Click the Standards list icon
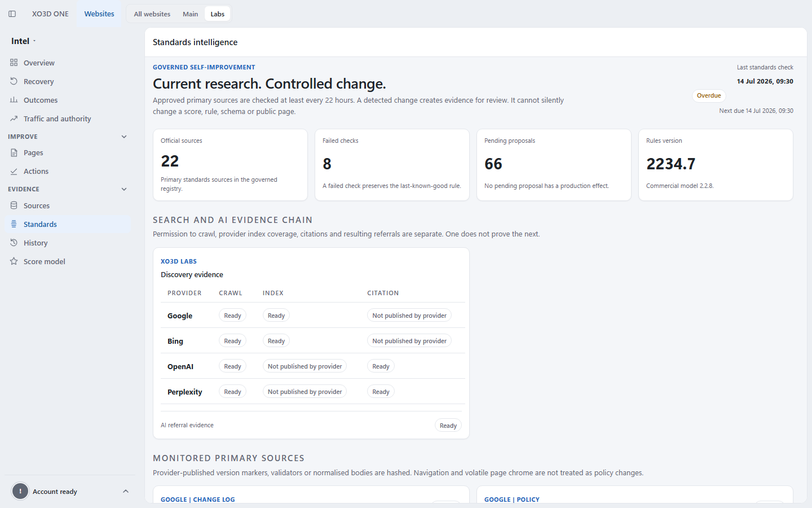The image size is (812, 508). tap(14, 224)
